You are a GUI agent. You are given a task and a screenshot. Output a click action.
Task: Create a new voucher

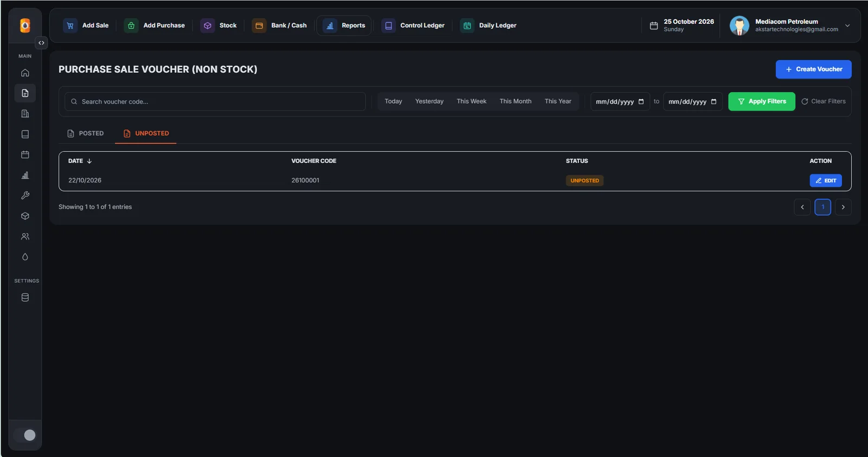[x=813, y=69]
